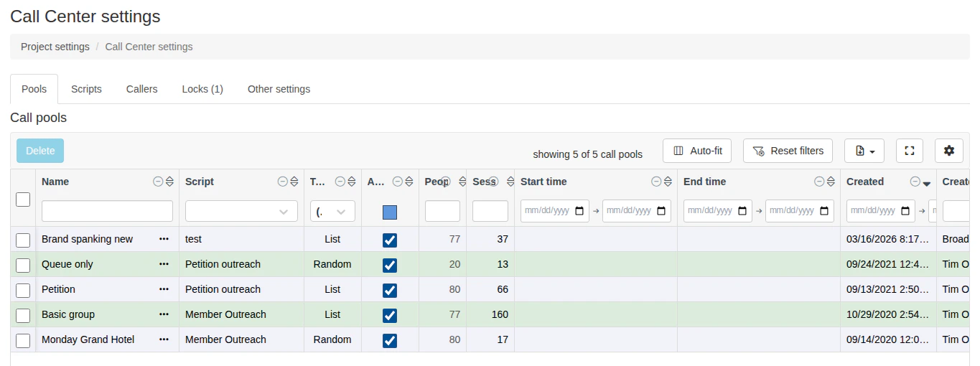
Task: Click the Reset filters button
Action: [x=788, y=151]
